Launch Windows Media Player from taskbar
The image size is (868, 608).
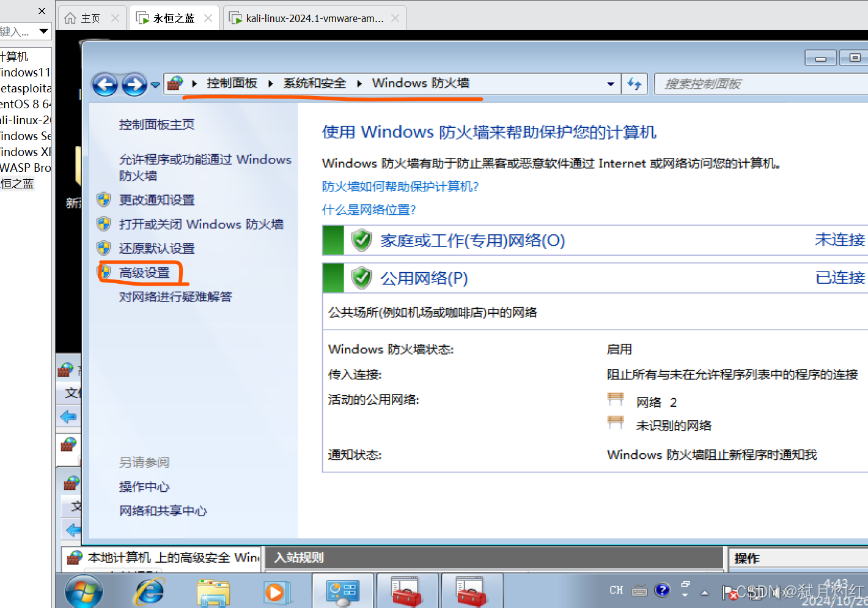coord(276,592)
